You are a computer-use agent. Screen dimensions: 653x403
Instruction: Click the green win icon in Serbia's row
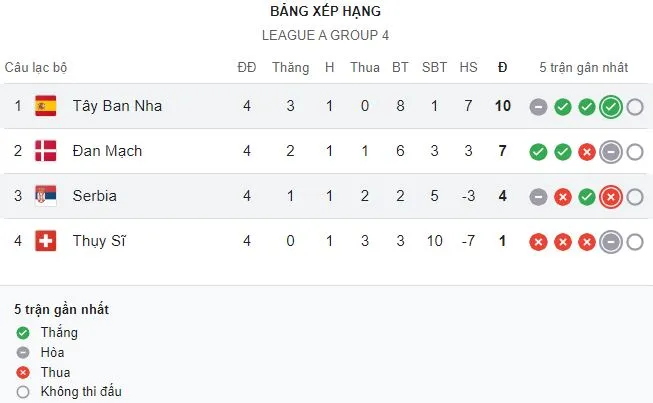coord(587,197)
